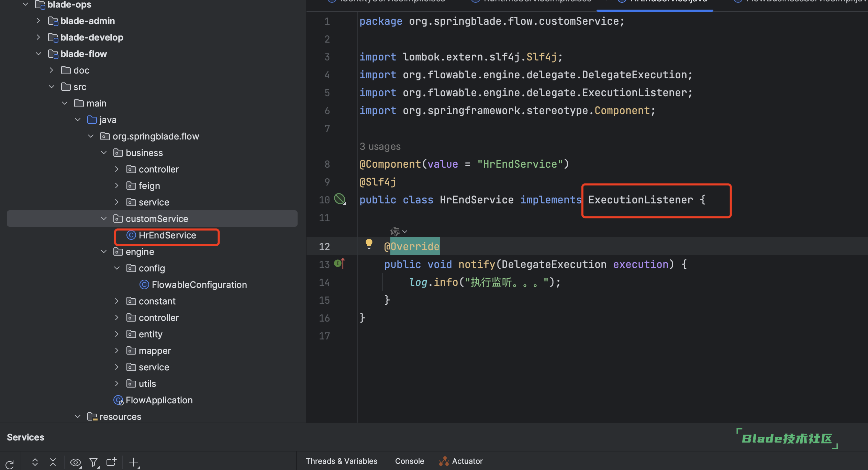
Task: Expand the blade-develop module chevron
Action: [38, 37]
